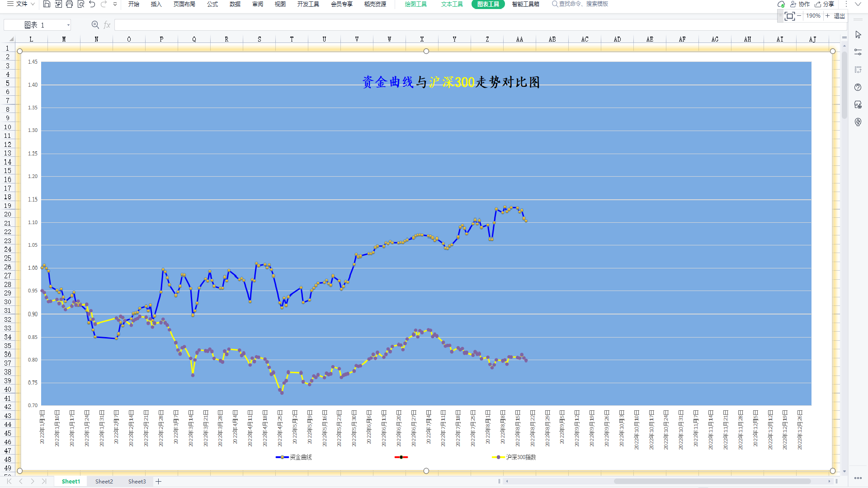868x488 pixels.
Task: Open the settings sliders panel in sidebar
Action: point(858,52)
